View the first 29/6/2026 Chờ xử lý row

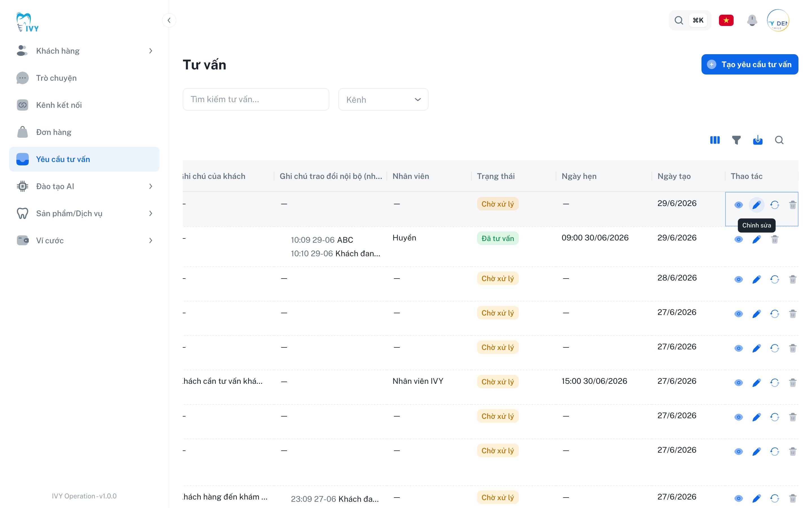click(x=738, y=205)
